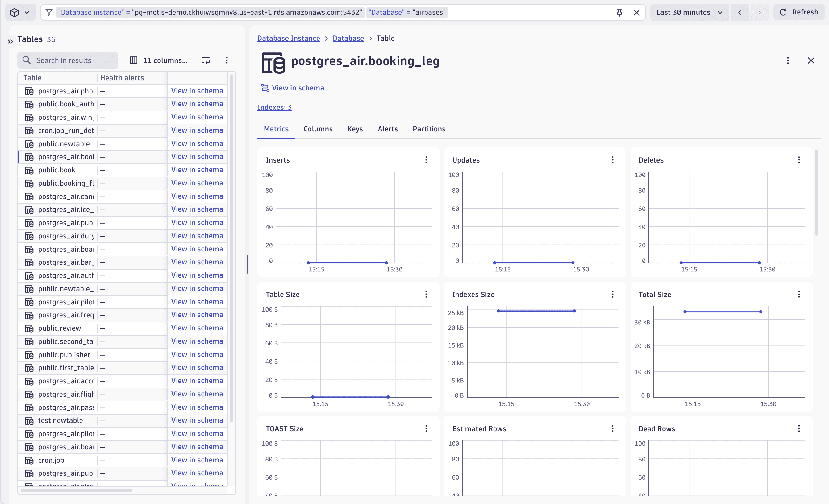Click the Database Instance breadcrumb
This screenshot has width=829, height=504.
click(288, 38)
